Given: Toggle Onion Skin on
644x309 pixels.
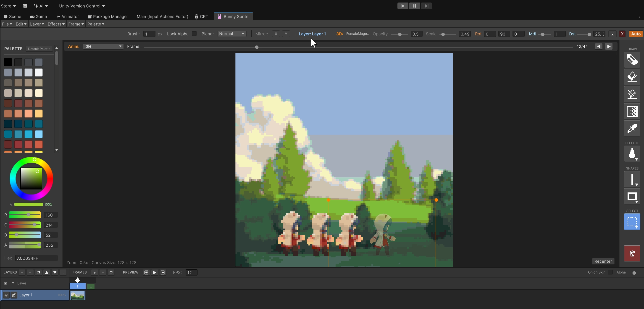Looking at the screenshot, I should [x=610, y=272].
